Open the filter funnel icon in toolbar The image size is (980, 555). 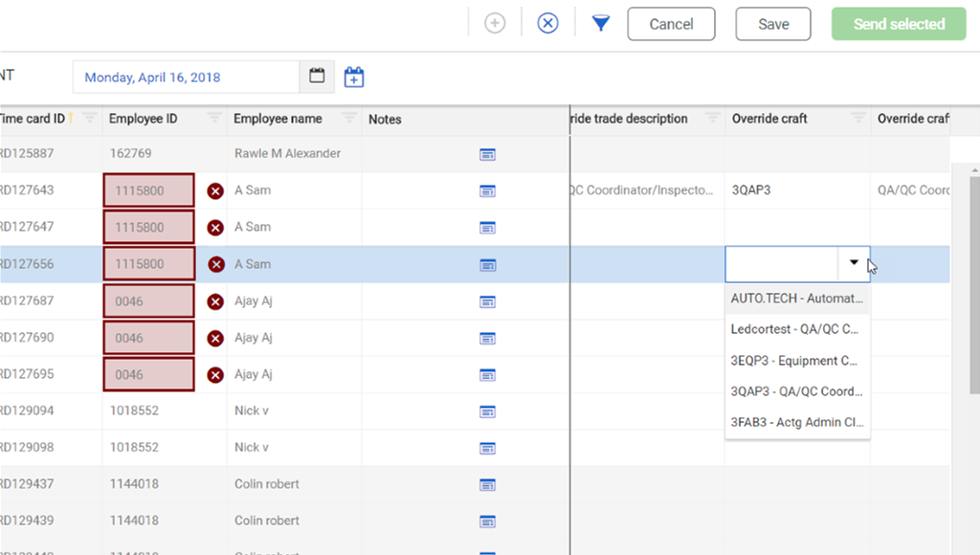click(x=600, y=24)
